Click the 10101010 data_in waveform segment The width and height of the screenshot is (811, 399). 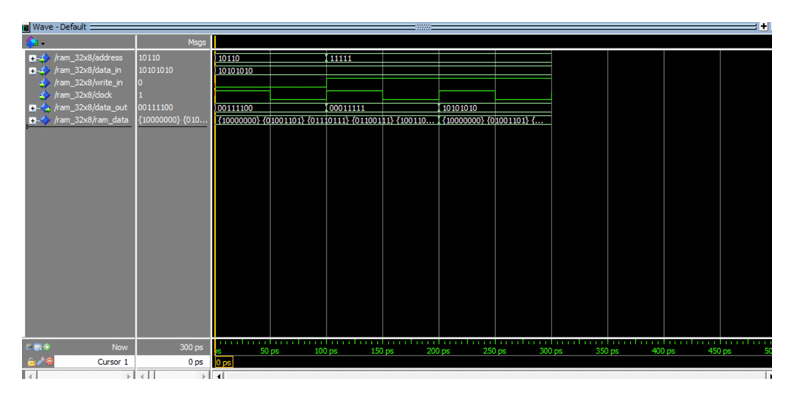[x=383, y=71]
